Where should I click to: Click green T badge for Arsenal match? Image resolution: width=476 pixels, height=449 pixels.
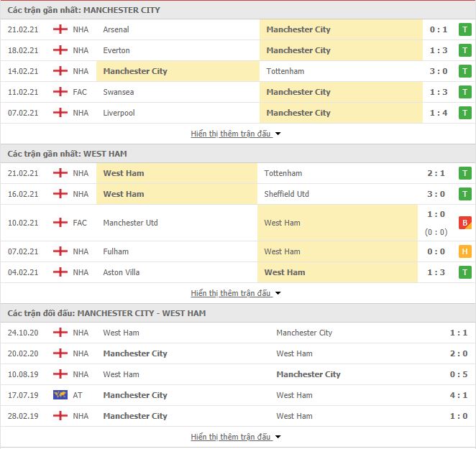coord(464,29)
